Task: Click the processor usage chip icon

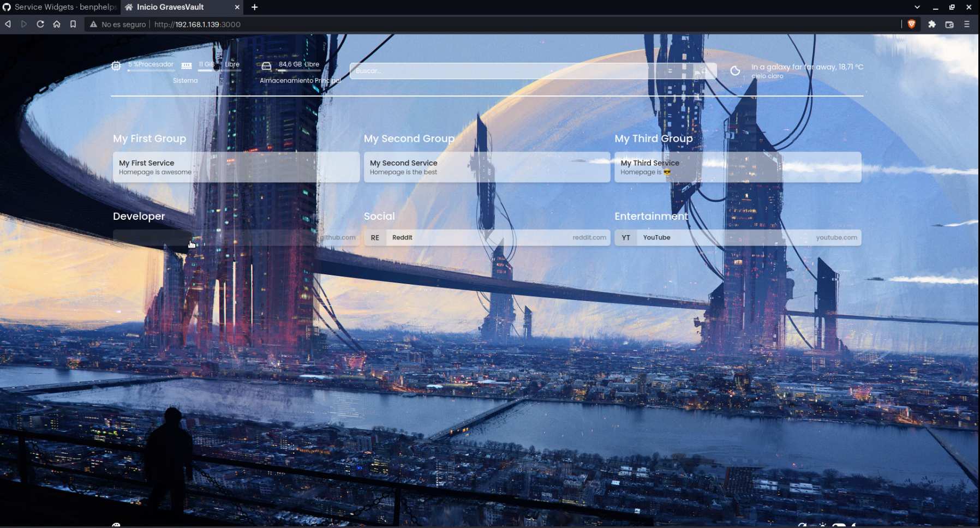Action: [116, 66]
